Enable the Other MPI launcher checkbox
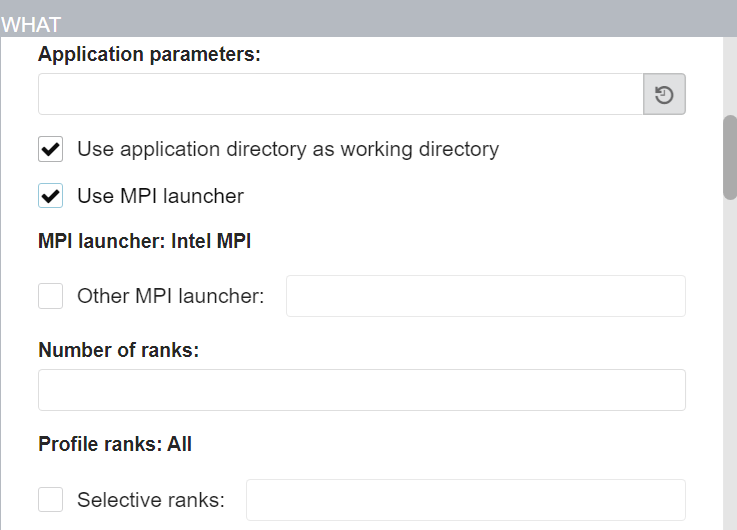The image size is (737, 530). (51, 296)
